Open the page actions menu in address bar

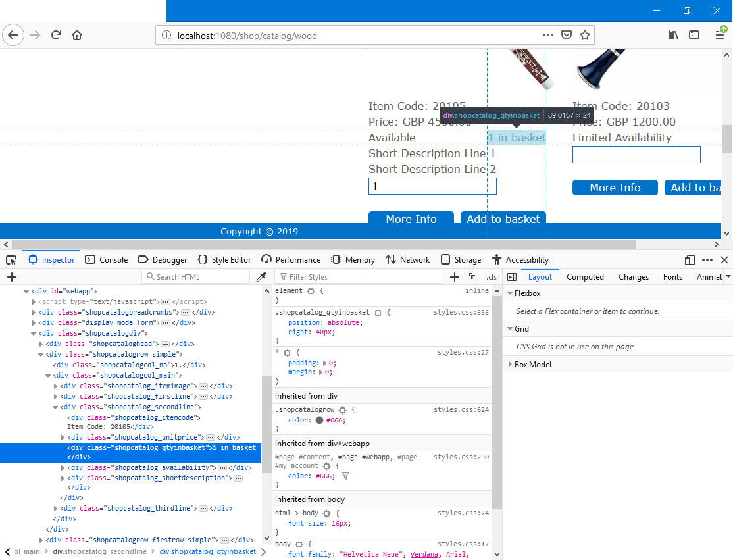point(548,35)
